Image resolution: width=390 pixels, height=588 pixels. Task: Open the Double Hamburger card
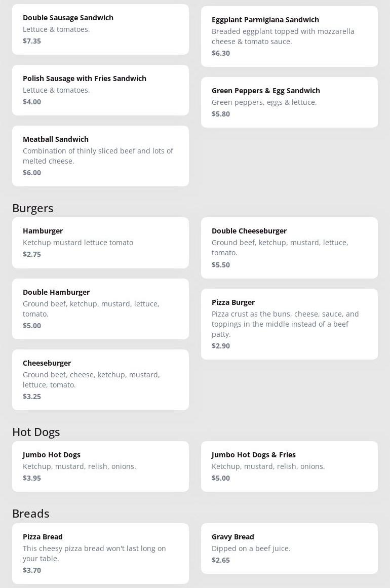(x=100, y=309)
